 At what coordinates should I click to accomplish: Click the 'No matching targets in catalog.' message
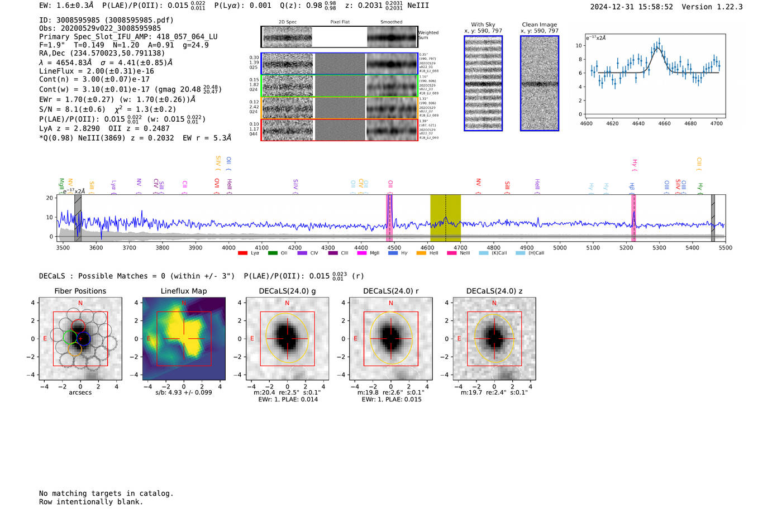106,493
